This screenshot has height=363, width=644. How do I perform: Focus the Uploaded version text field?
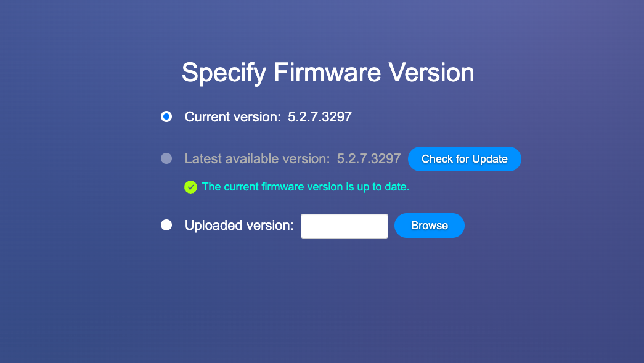(x=344, y=226)
